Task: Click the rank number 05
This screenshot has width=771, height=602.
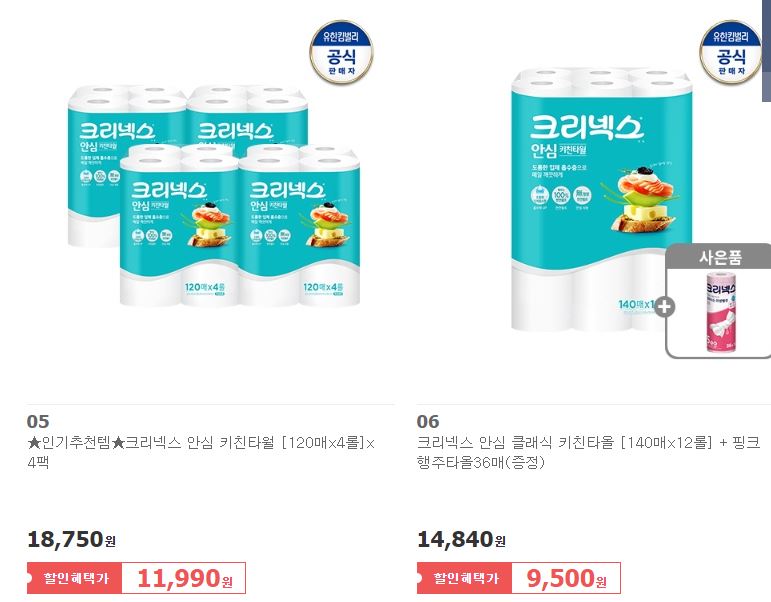Action: point(38,421)
